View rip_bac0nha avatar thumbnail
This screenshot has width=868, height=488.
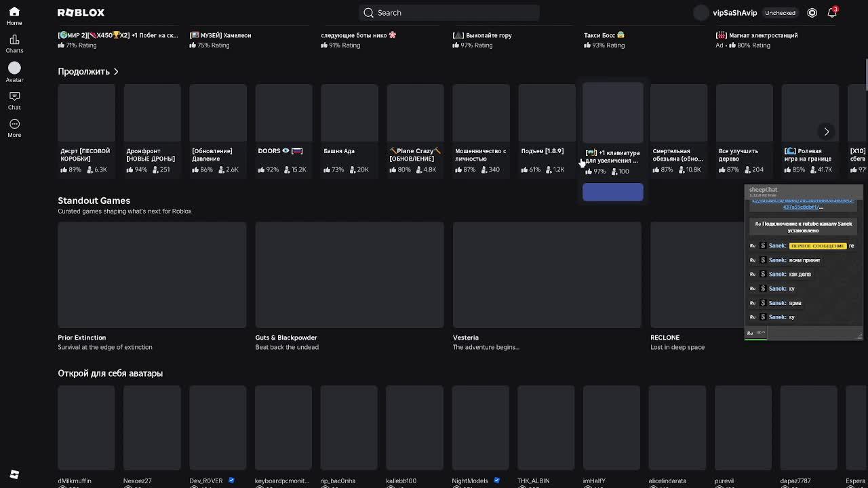click(x=349, y=428)
